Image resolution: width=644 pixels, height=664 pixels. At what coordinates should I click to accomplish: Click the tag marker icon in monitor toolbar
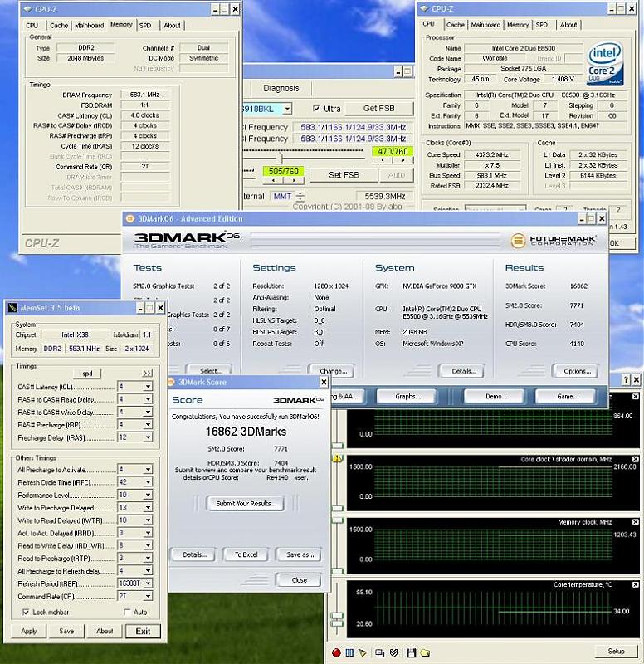(363, 652)
